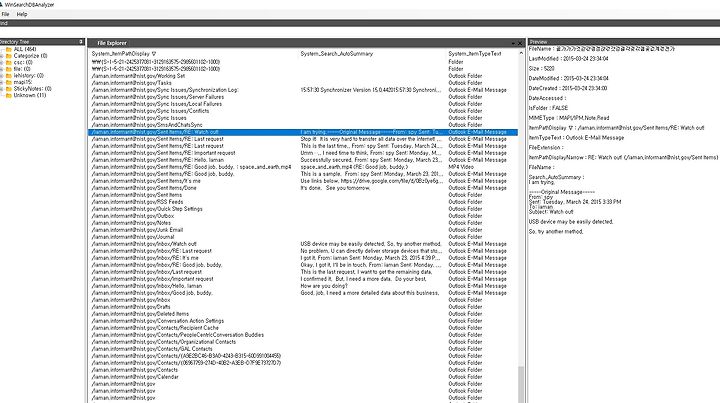Expand the csc: tree node
720x403 pixels.
[2, 62]
